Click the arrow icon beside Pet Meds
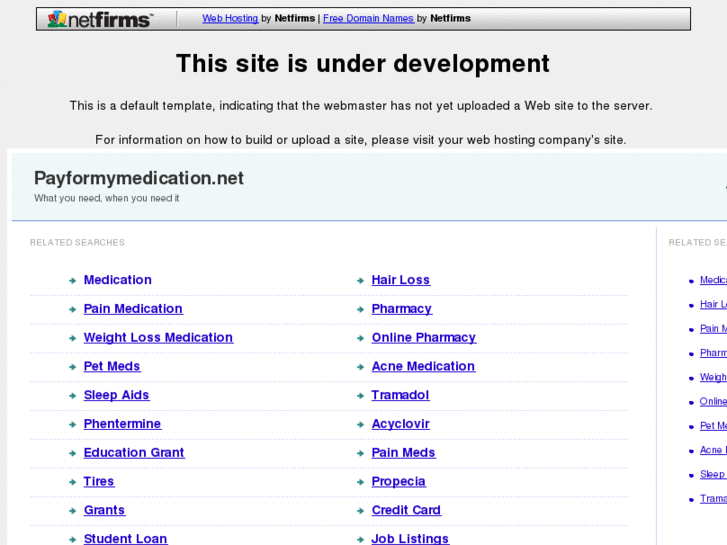The width and height of the screenshot is (727, 545). [x=72, y=367]
